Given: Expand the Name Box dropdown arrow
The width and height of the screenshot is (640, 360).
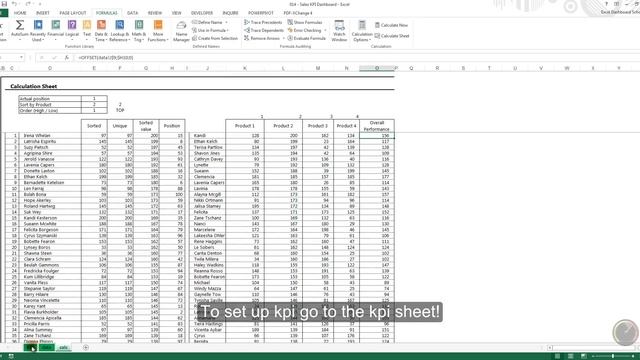Looking at the screenshot, I should point(22,58).
